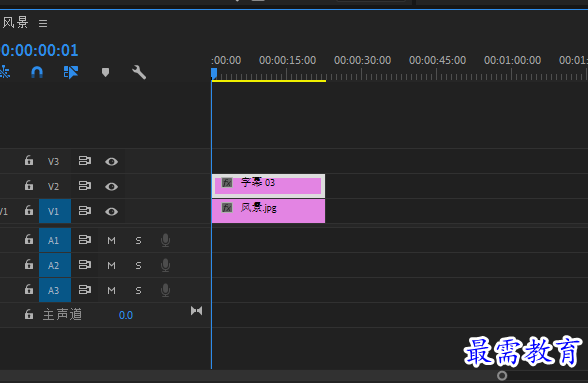Click the 0:00:00:01 playhead timecode
Screen dimensions: 588x383
pyautogui.click(x=39, y=50)
